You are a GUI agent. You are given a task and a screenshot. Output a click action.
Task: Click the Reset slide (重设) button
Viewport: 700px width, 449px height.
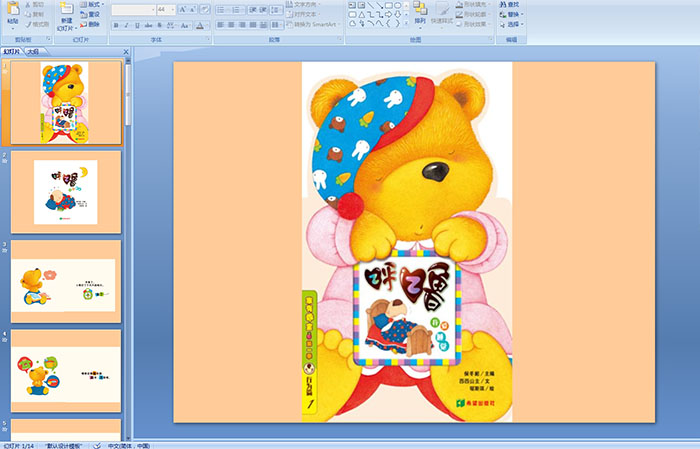click(x=90, y=14)
